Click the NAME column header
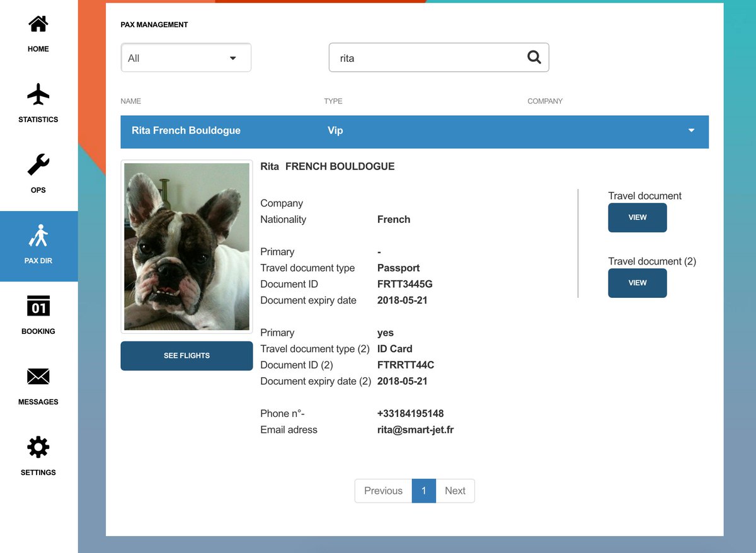756x553 pixels. tap(131, 101)
